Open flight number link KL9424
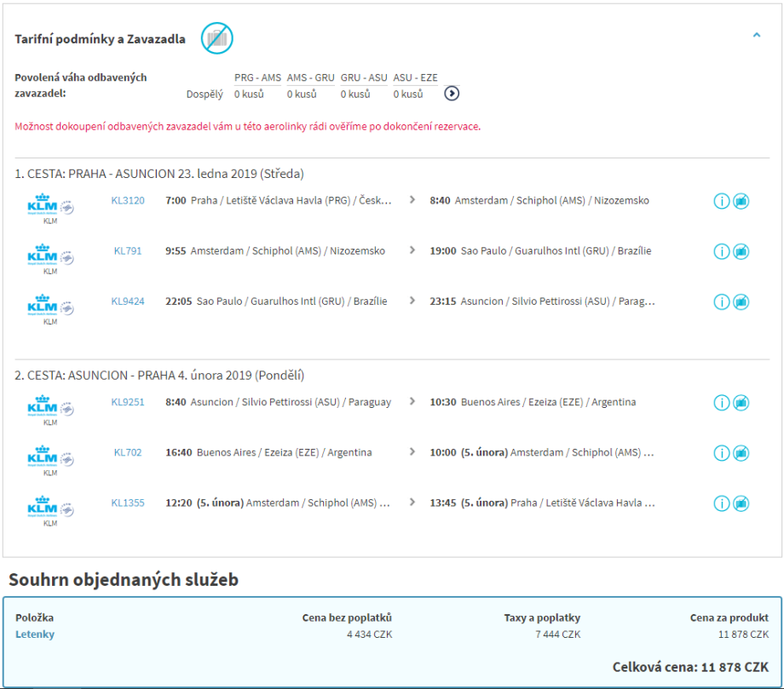The width and height of the screenshot is (784, 689). (128, 301)
